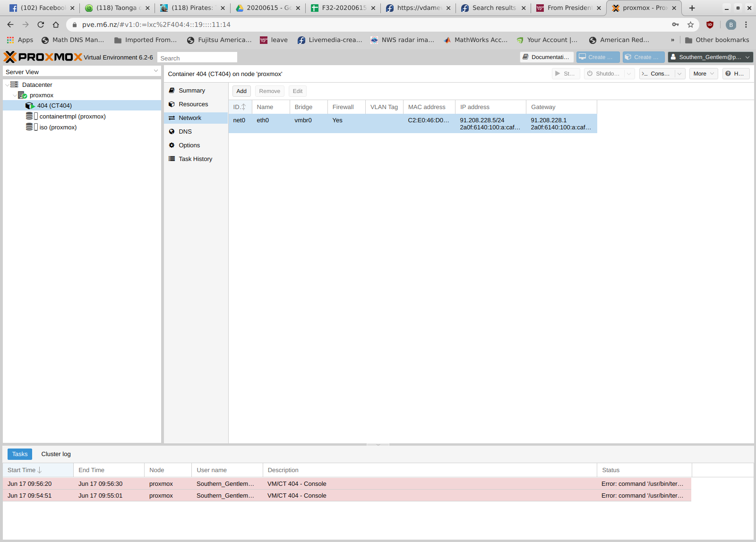Image resolution: width=756 pixels, height=542 pixels.
Task: Open Other bookmarks folder
Action: pos(717,40)
